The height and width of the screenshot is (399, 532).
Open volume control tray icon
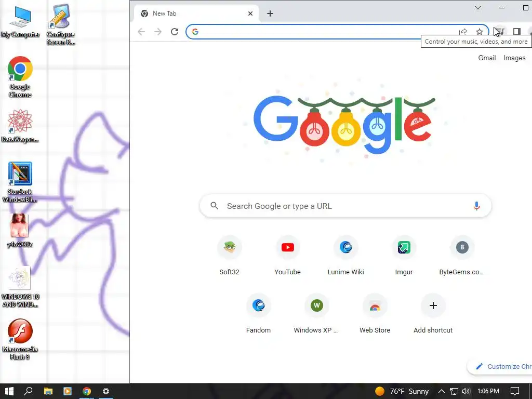point(466,391)
